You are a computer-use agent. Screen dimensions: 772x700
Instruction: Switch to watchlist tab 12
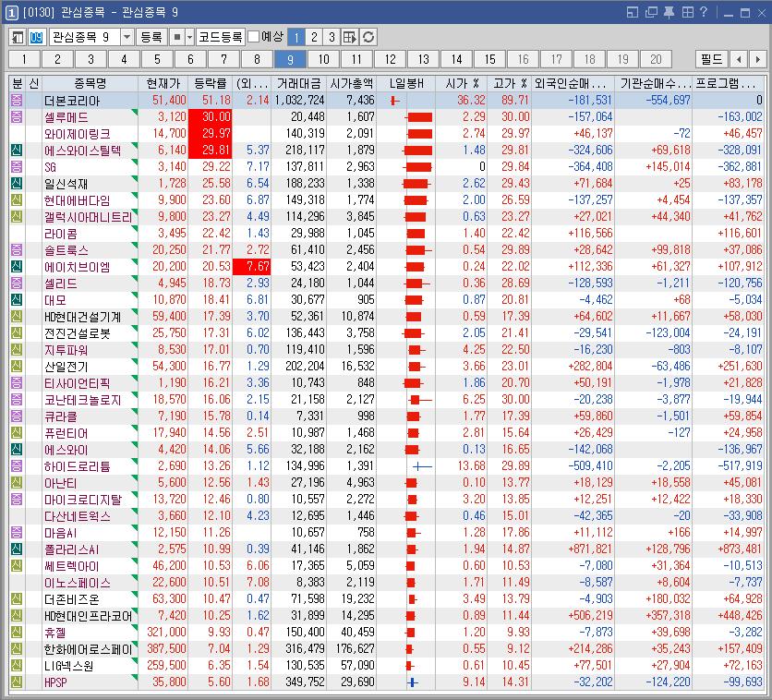click(x=391, y=59)
